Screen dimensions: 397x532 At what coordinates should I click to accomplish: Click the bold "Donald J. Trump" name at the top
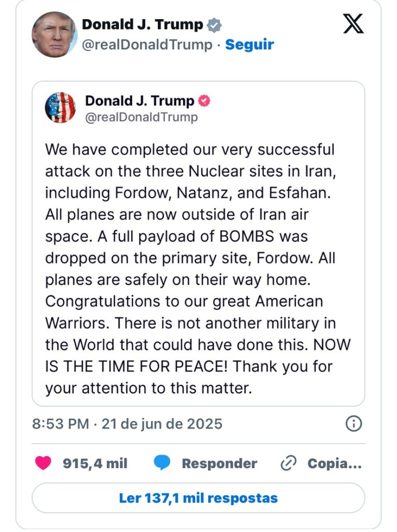142,24
